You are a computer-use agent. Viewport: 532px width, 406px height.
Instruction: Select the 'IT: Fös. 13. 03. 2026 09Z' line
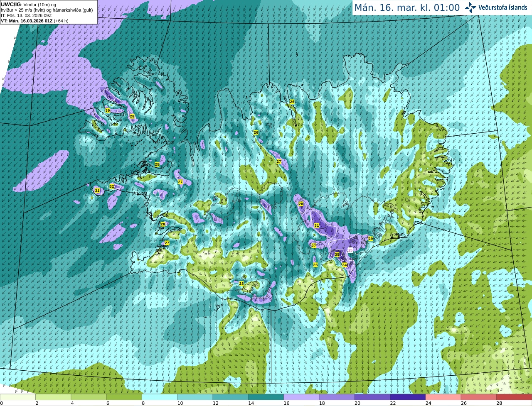(x=26, y=15)
